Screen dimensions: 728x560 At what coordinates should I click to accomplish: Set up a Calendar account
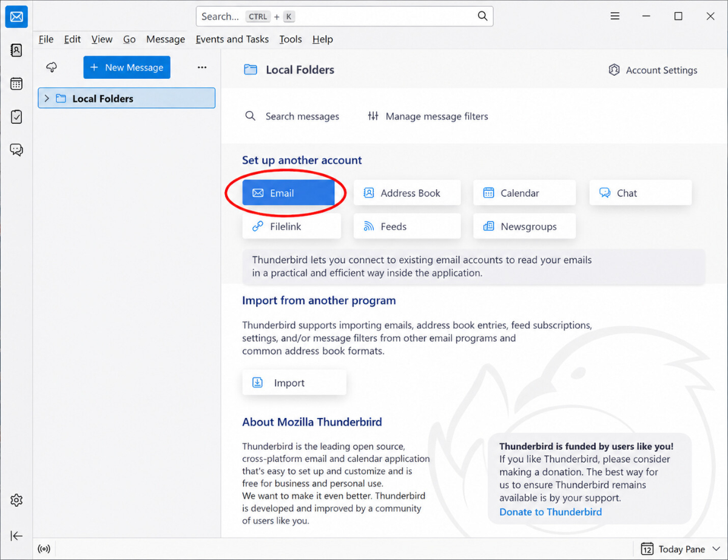pos(525,193)
